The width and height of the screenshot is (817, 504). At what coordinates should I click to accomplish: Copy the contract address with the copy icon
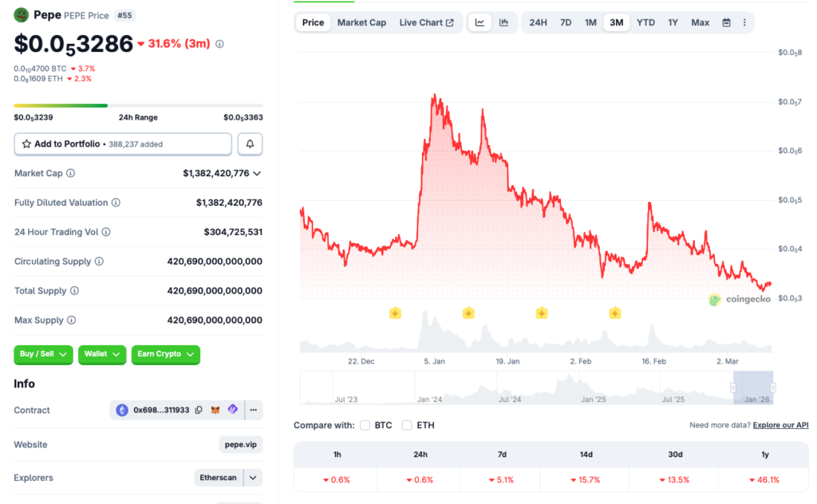tap(199, 410)
